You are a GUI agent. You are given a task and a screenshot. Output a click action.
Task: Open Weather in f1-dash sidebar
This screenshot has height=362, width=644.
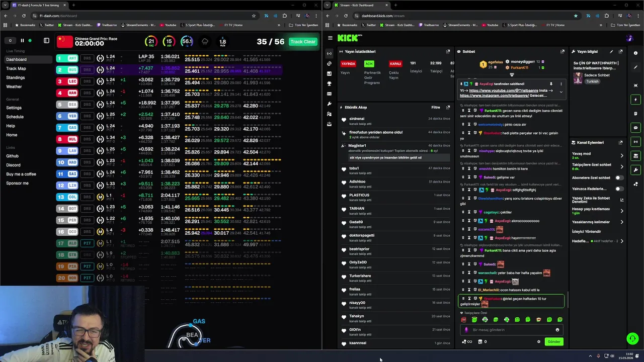tap(14, 86)
